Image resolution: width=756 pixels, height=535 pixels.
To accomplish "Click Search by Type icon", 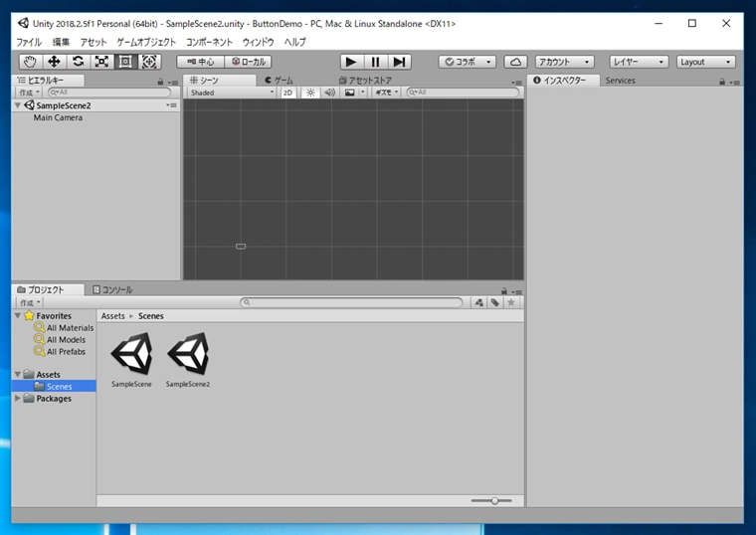I will tap(478, 302).
